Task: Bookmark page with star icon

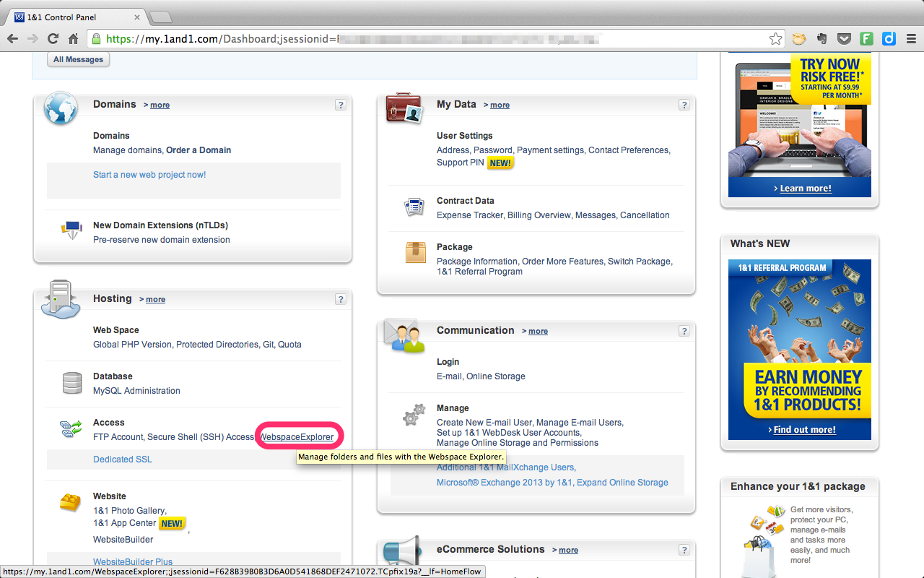Action: 775,38
